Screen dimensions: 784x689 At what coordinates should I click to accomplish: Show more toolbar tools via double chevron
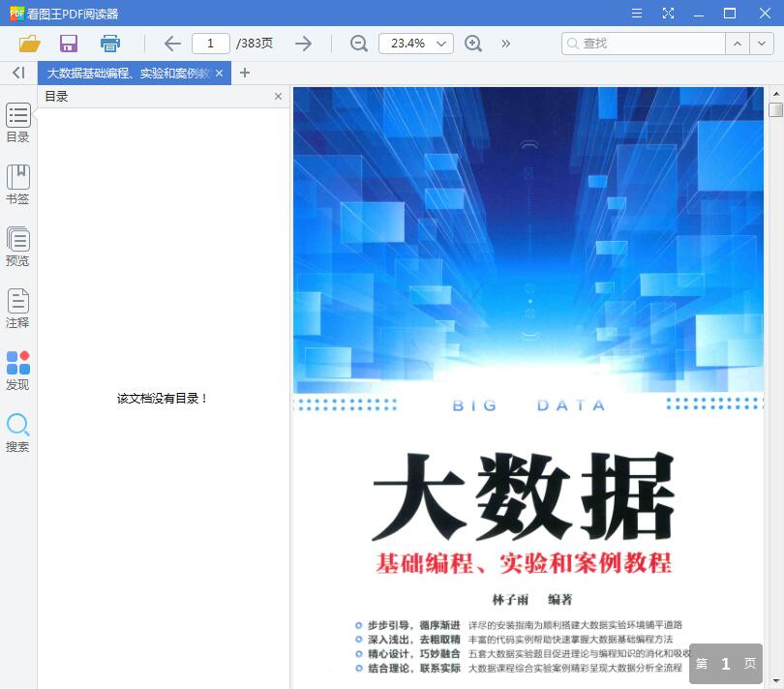pos(506,44)
